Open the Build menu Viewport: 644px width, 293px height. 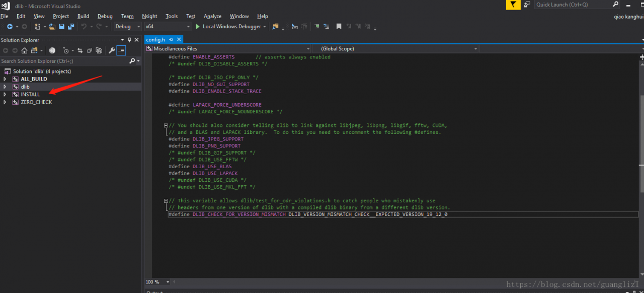pyautogui.click(x=83, y=16)
